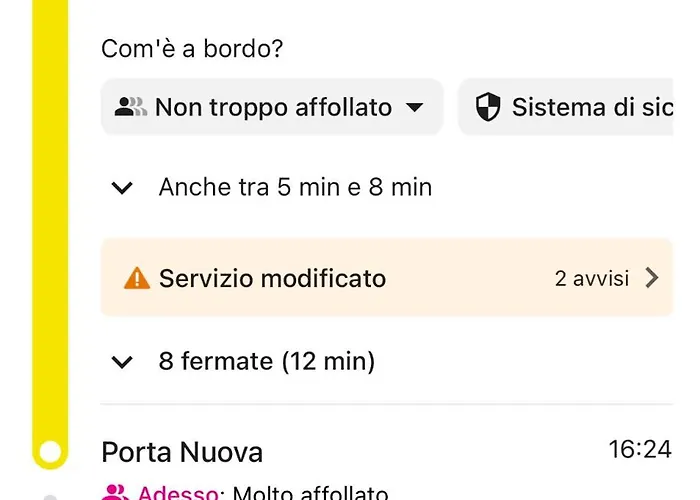Click the Adesso: Molto affollato status text

[263, 493]
